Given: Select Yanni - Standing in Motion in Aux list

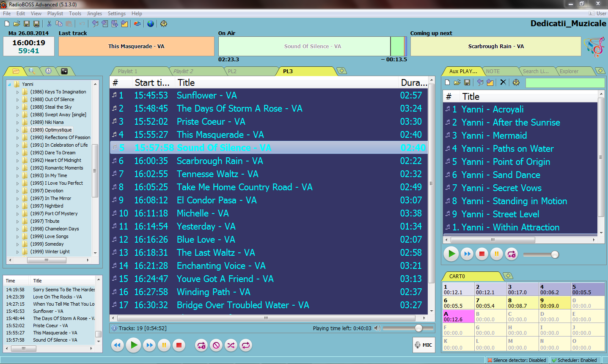Looking at the screenshot, I should 520,201.
